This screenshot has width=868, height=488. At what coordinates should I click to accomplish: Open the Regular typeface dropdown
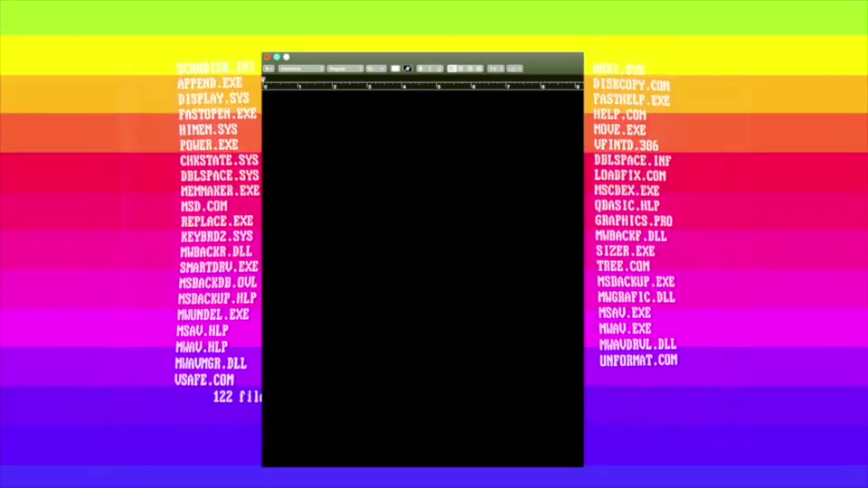pos(345,69)
